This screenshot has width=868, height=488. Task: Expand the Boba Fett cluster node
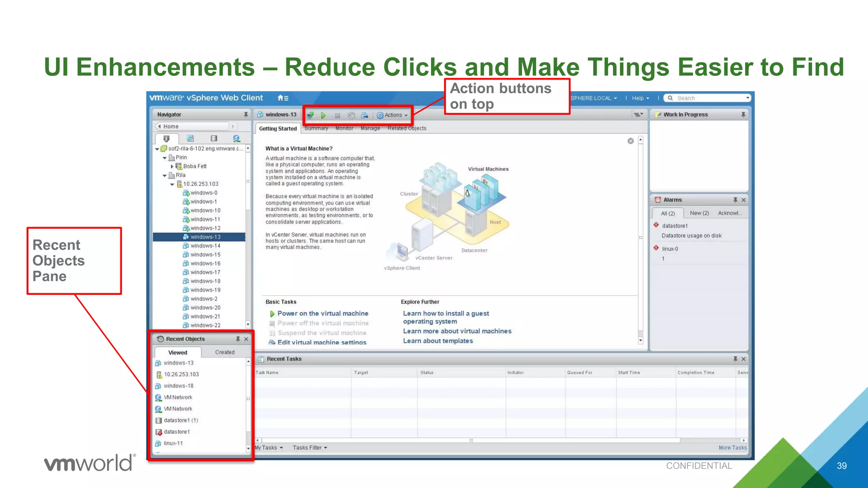tap(172, 166)
